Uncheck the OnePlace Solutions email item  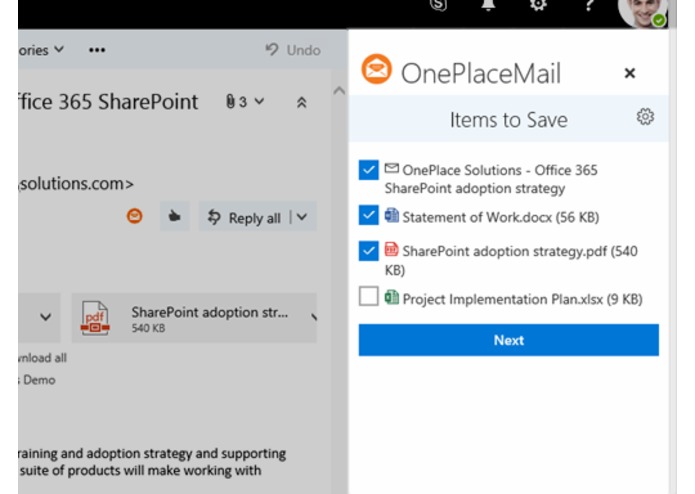tap(368, 170)
